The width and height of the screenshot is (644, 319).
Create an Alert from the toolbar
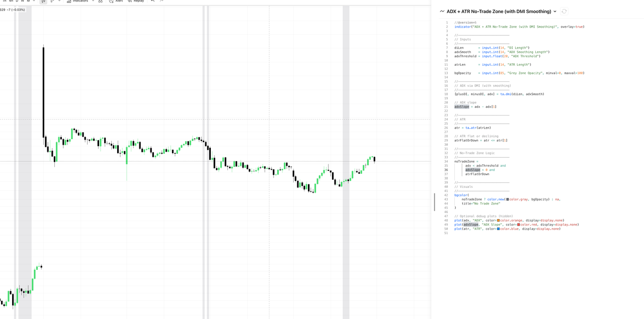click(116, 1)
